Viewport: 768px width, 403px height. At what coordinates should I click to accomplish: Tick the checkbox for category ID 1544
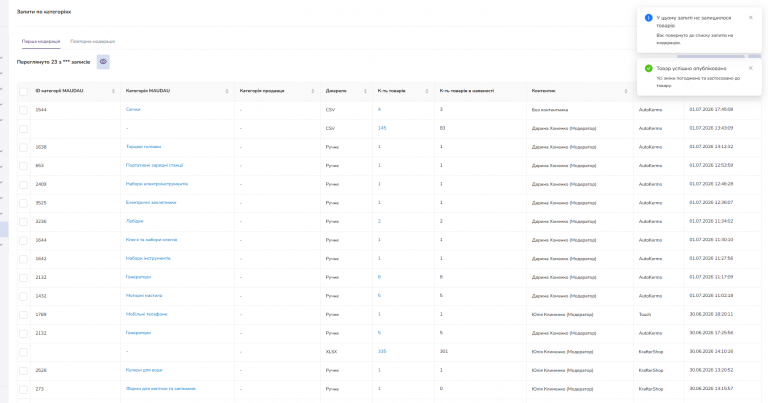(24, 110)
